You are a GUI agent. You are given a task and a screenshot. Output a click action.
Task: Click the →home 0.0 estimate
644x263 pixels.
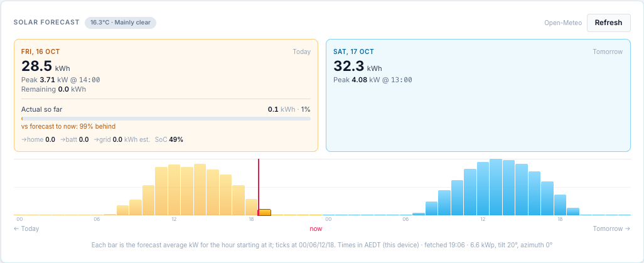click(38, 139)
